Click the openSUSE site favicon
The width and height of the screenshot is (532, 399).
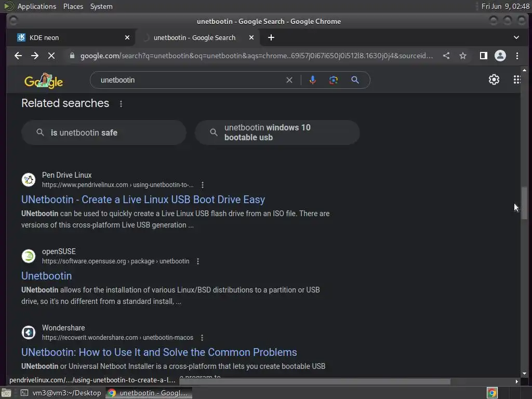tap(29, 256)
